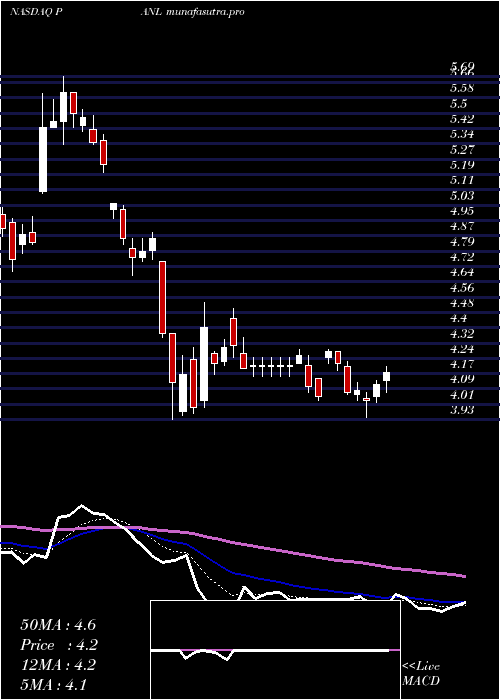The width and height of the screenshot is (500, 700).
Task: Select the 5.42 price level label
Action: (x=462, y=119)
